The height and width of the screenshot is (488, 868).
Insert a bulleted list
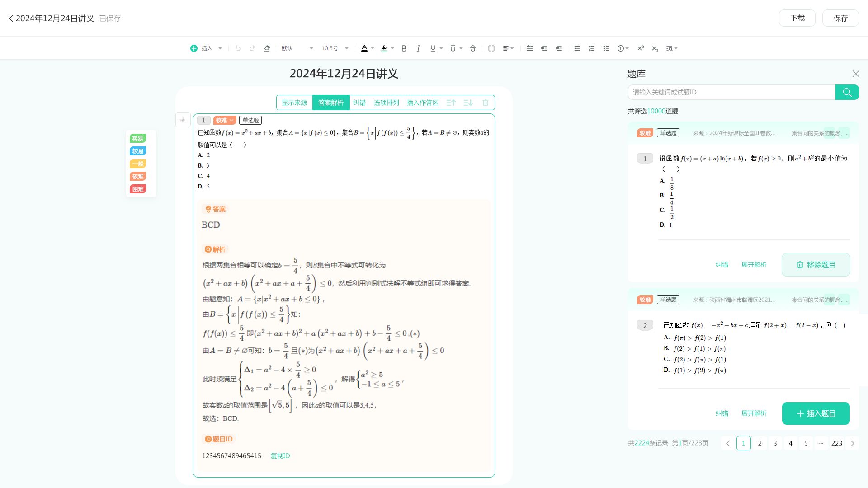pos(577,48)
